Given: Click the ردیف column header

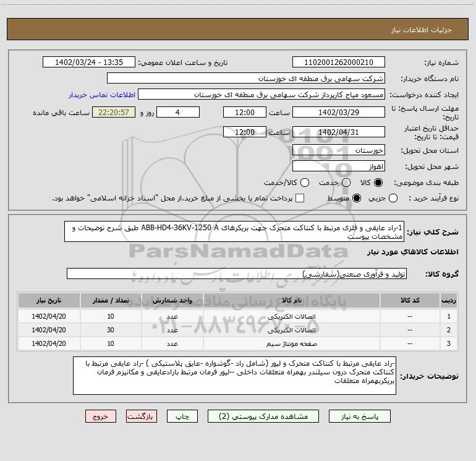Looking at the screenshot, I should click(449, 300).
